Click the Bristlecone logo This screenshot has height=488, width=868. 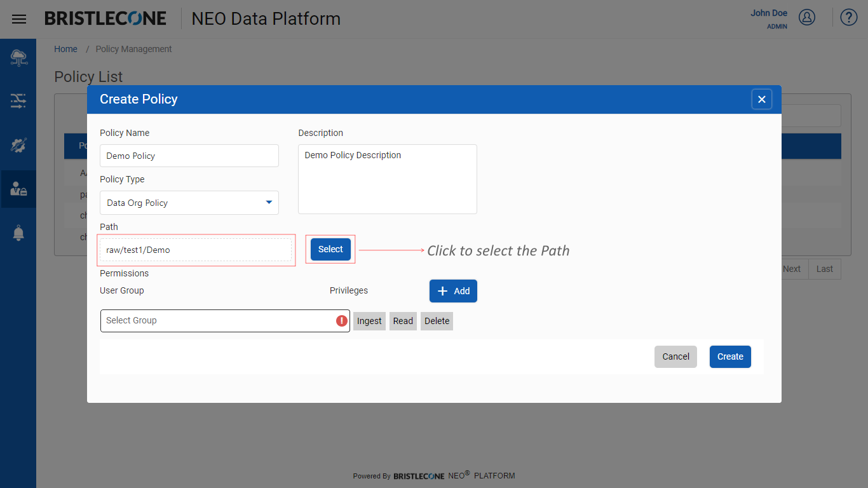pyautogui.click(x=105, y=18)
